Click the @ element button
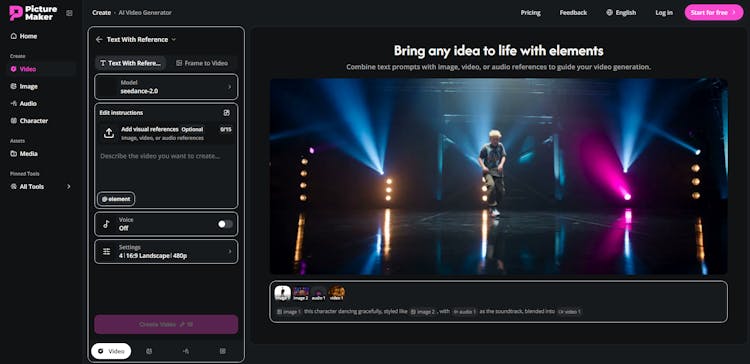The height and width of the screenshot is (364, 750). 116,199
